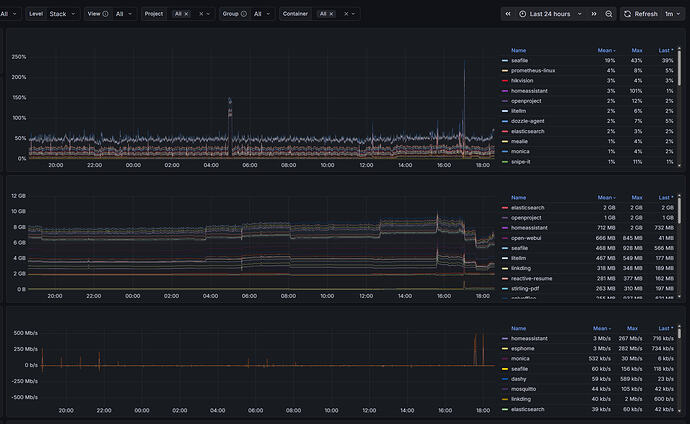Clear the Container filter with the x icon

[x=345, y=14]
